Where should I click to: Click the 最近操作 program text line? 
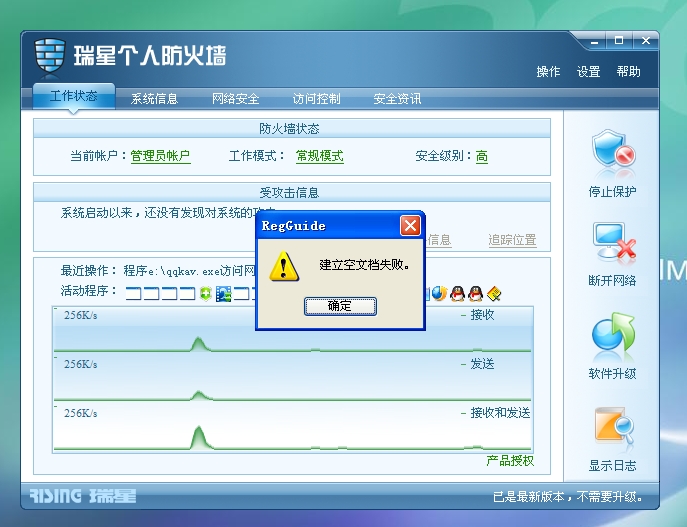[x=158, y=271]
